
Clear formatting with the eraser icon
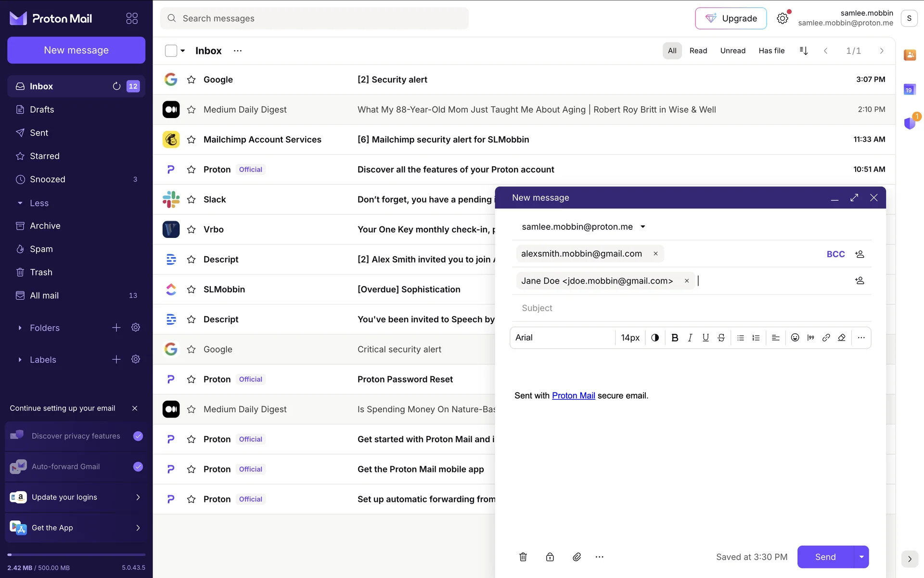pos(842,338)
